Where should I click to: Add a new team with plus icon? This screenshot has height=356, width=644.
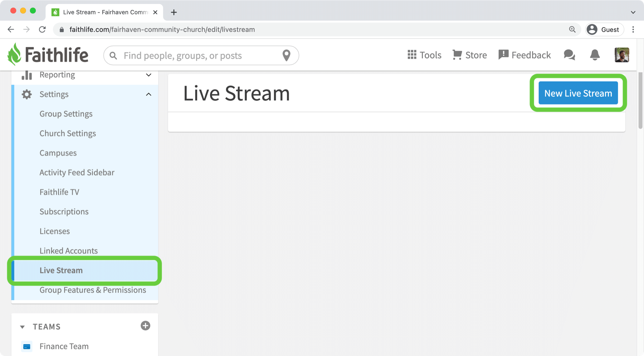pos(145,326)
